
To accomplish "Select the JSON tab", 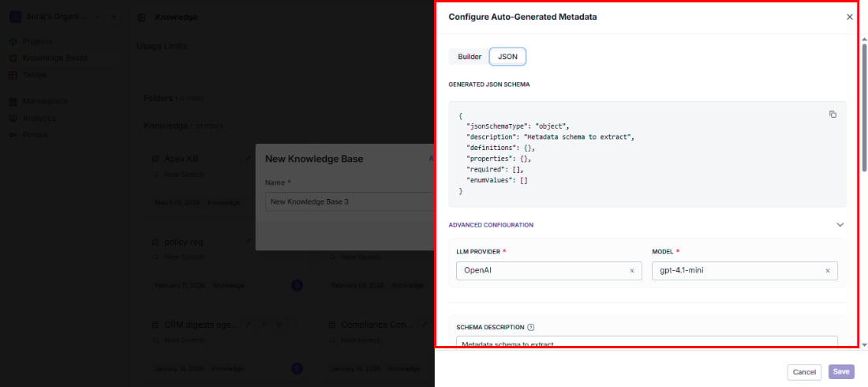I will 507,57.
